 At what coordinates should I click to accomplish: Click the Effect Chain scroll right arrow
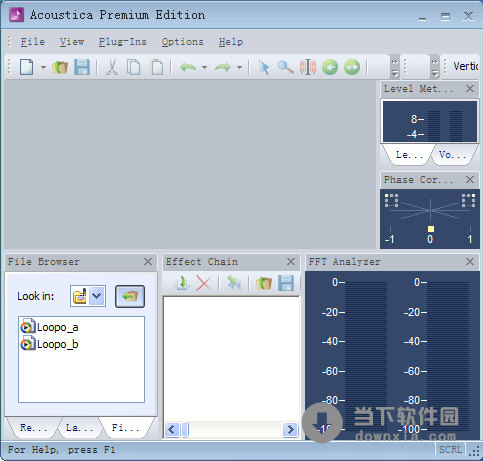tap(290, 429)
